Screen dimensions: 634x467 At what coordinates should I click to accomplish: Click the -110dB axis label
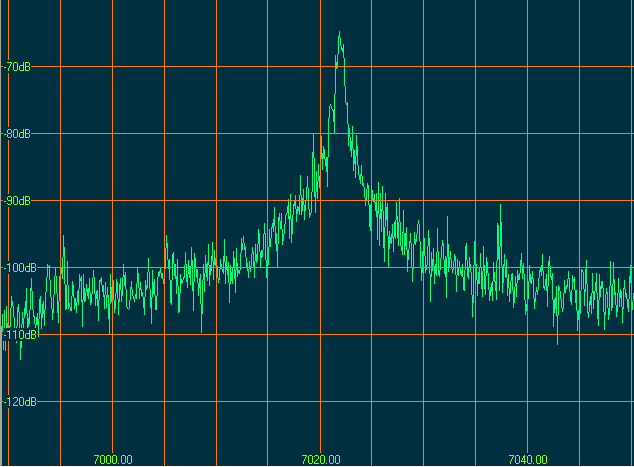(20, 335)
